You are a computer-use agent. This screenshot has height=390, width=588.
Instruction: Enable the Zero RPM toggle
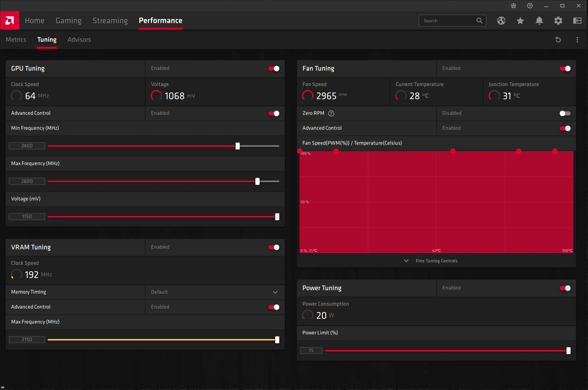(x=565, y=113)
